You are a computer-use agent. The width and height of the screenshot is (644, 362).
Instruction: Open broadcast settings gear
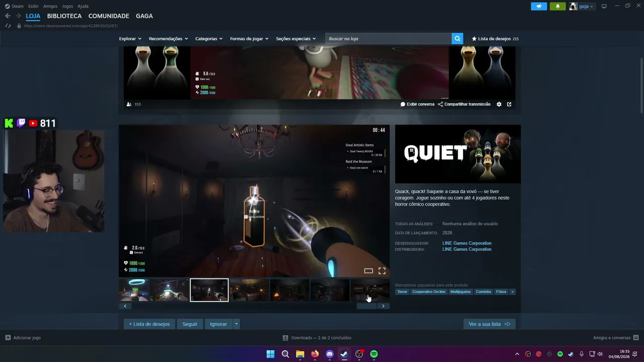pyautogui.click(x=499, y=104)
